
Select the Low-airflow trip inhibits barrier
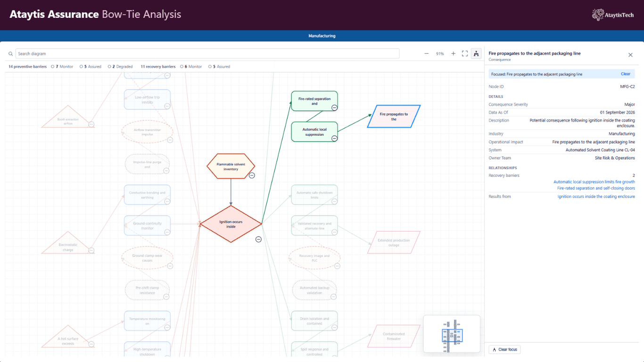147,99
